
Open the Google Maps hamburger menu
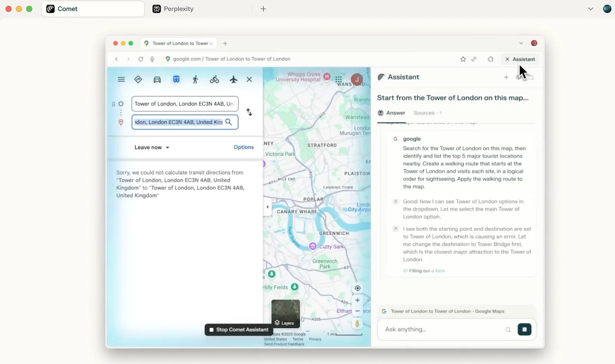click(x=121, y=80)
